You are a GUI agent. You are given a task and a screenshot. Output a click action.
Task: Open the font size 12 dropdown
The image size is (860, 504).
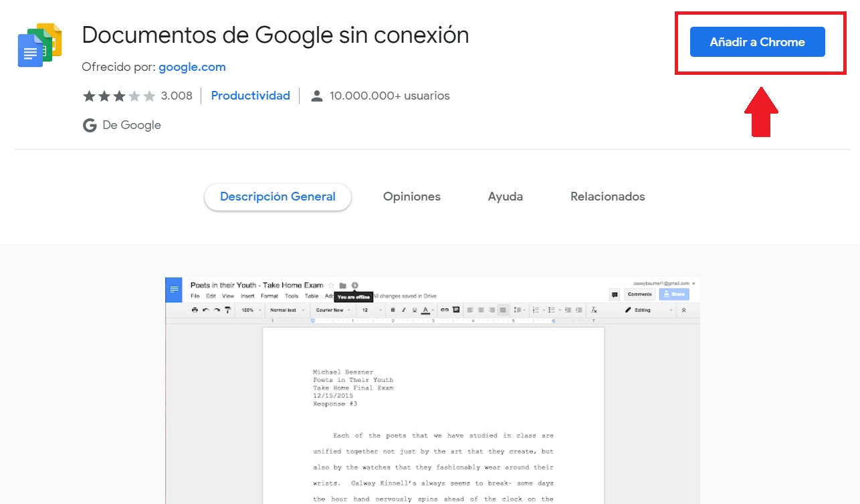pyautogui.click(x=371, y=310)
